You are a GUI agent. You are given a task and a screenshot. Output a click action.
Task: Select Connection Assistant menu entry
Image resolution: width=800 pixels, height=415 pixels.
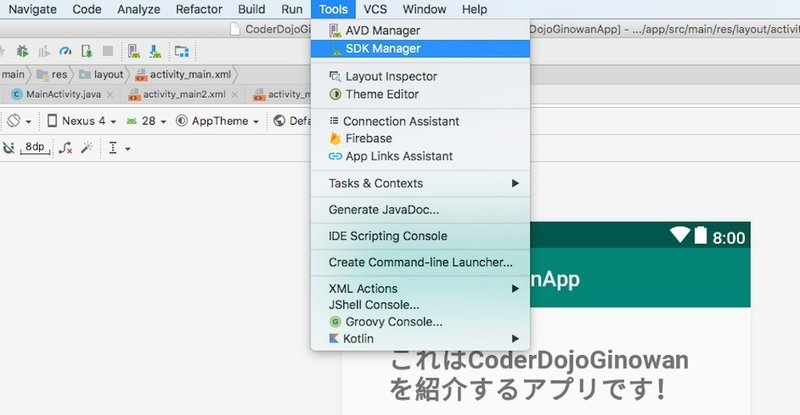tap(420, 121)
